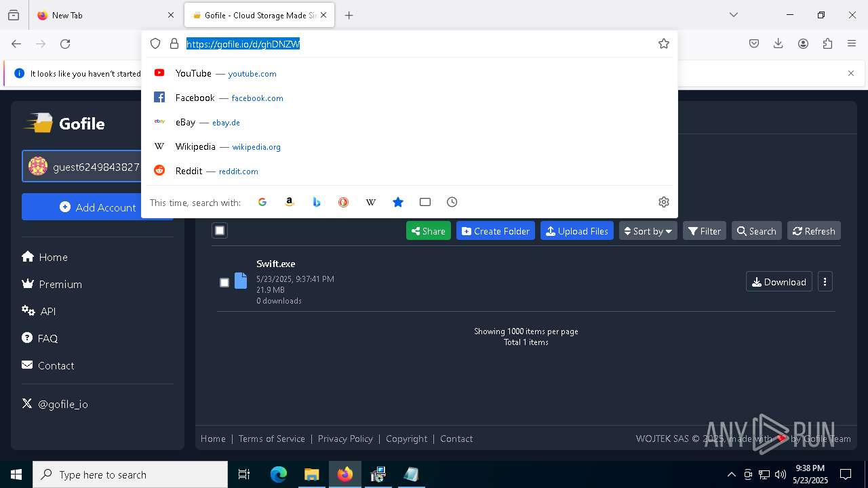Screen dimensions: 868x488
Task: Open the Filter button
Action: 705,231
